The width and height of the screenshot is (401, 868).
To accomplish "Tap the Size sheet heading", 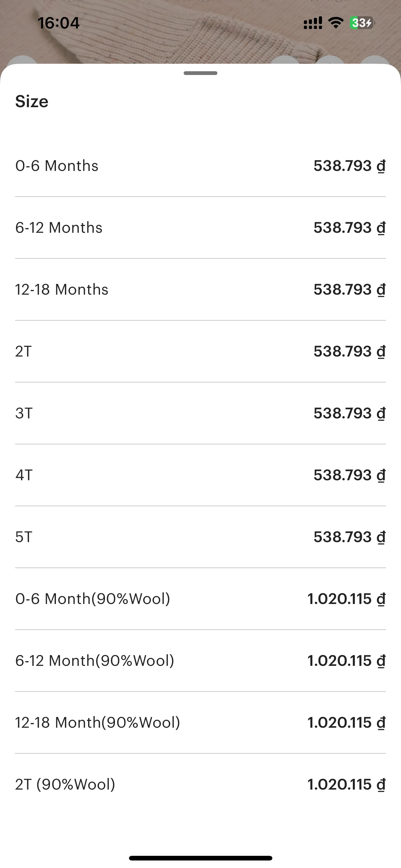I will (x=32, y=102).
